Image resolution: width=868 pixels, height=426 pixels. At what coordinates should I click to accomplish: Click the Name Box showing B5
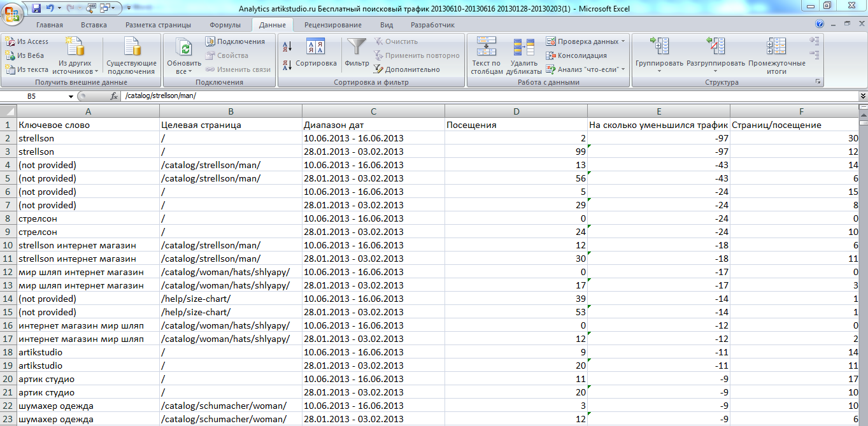33,96
